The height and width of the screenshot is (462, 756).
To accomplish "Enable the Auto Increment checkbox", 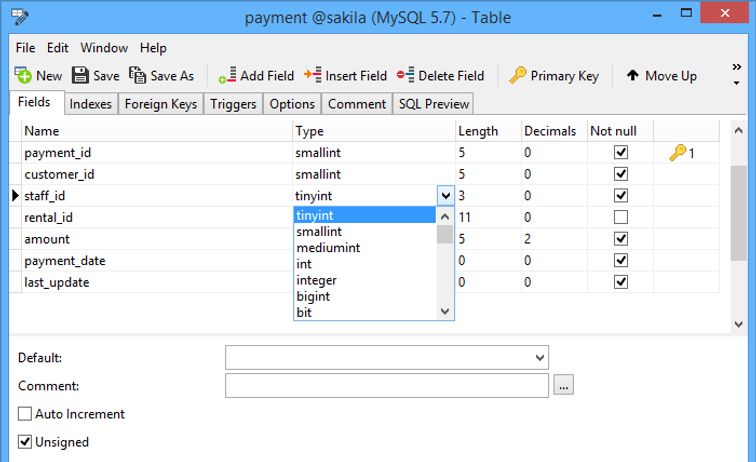I will 25,414.
